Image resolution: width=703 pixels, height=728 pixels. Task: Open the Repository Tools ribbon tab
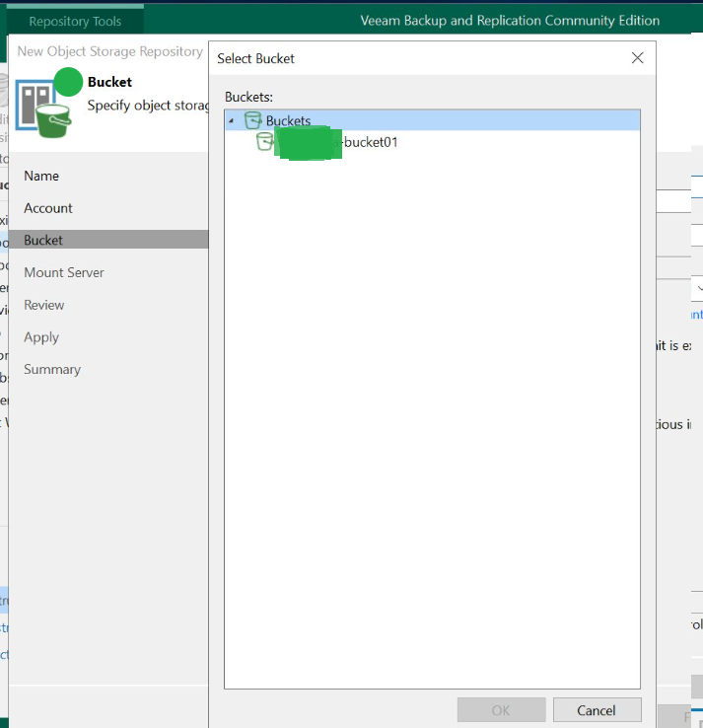75,22
